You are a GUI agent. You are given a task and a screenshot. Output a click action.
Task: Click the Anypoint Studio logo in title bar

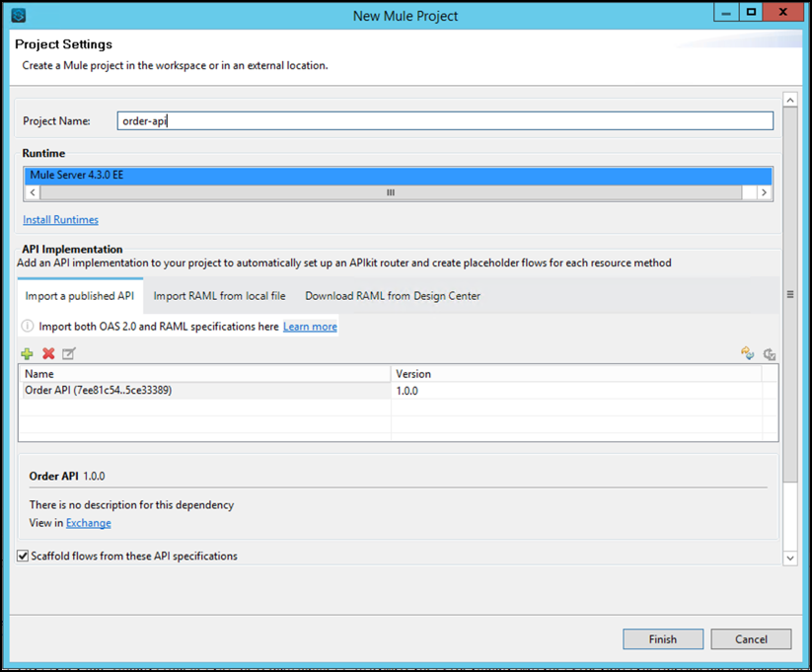(x=19, y=16)
